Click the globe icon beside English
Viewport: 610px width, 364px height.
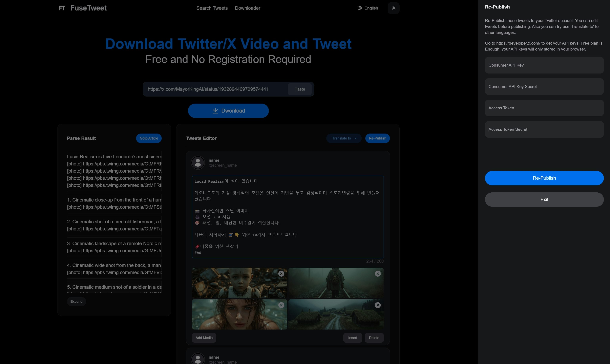click(360, 8)
